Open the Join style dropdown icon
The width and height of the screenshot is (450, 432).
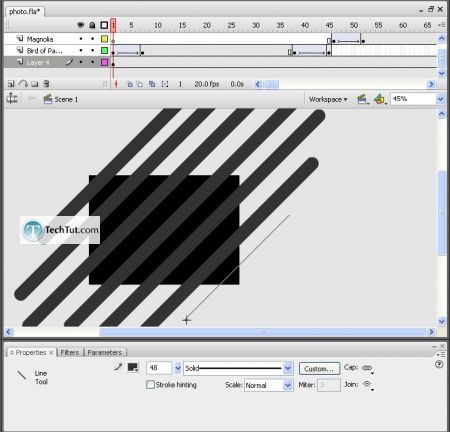click(x=368, y=385)
